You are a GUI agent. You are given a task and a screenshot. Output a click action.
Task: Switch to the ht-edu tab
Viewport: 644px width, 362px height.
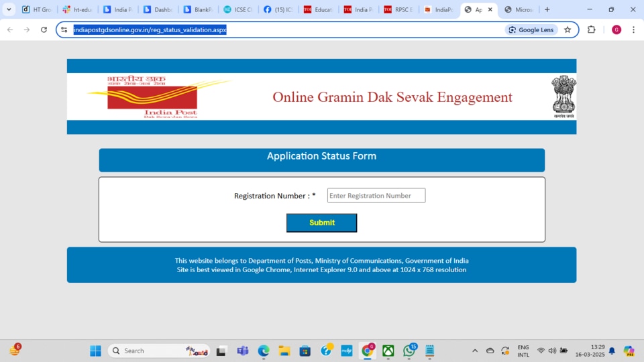pyautogui.click(x=77, y=9)
